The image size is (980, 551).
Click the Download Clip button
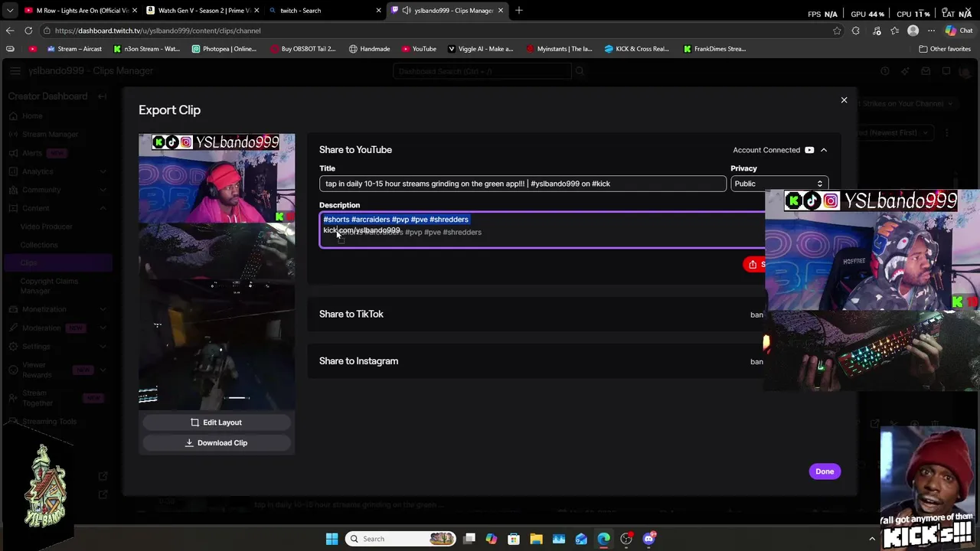click(x=216, y=443)
